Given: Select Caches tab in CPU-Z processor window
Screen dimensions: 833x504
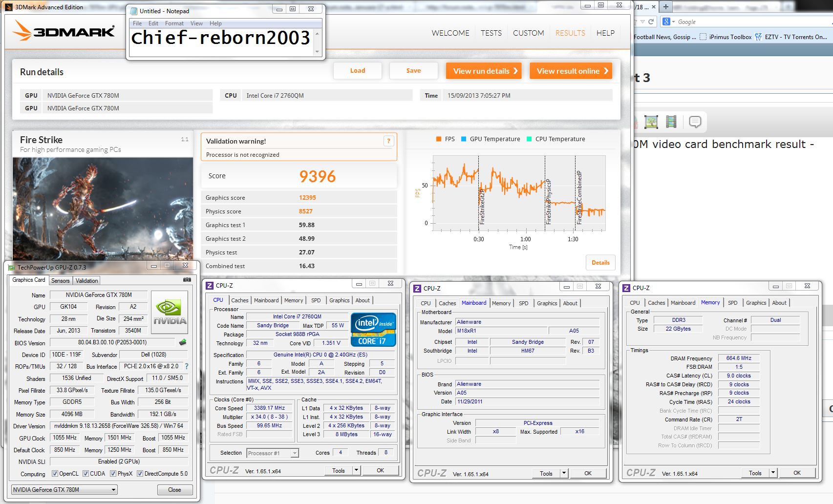Looking at the screenshot, I should [x=239, y=300].
